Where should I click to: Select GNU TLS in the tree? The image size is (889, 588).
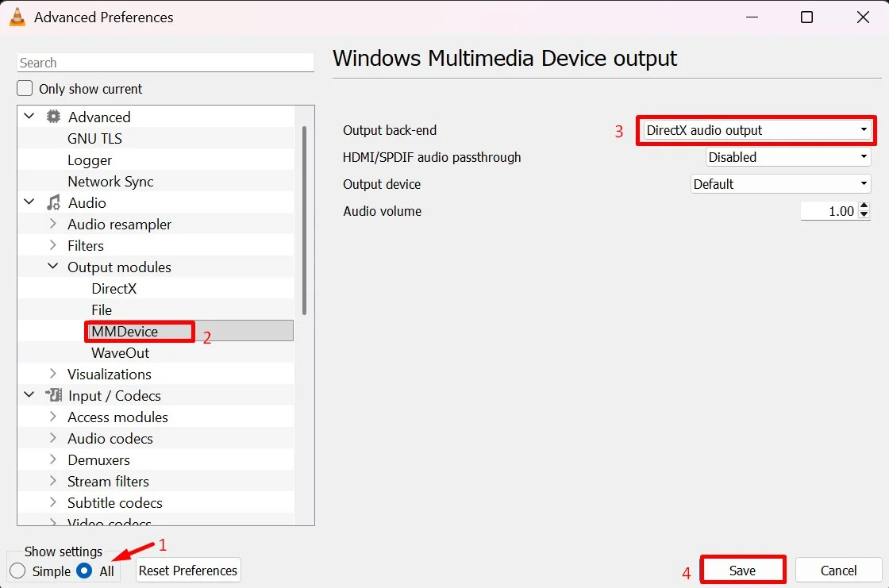point(94,138)
